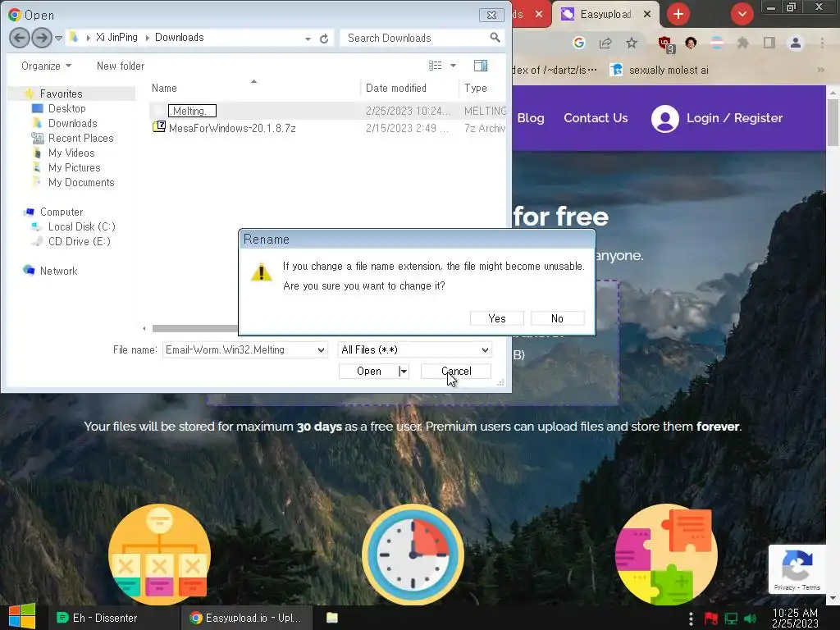This screenshot has height=630, width=840.
Task: Click the Google icon in Chrome toolbar
Action: pos(578,43)
